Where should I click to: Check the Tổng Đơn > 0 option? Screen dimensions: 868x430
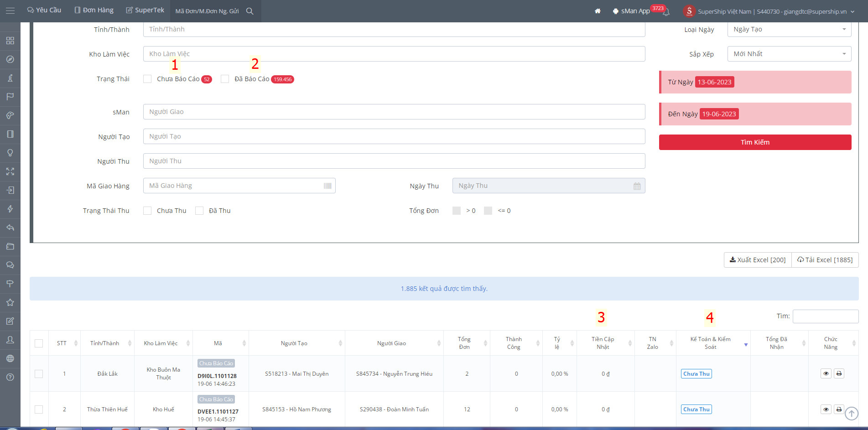click(457, 211)
